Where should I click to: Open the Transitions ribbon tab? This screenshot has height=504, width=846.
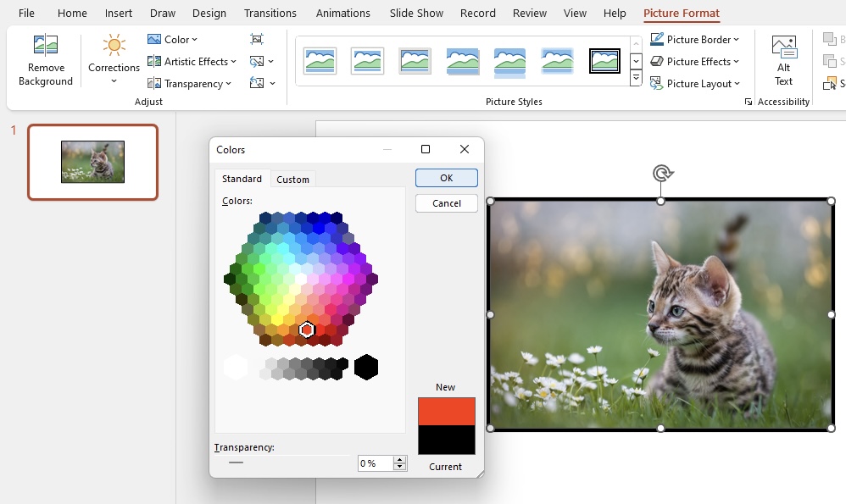(270, 13)
